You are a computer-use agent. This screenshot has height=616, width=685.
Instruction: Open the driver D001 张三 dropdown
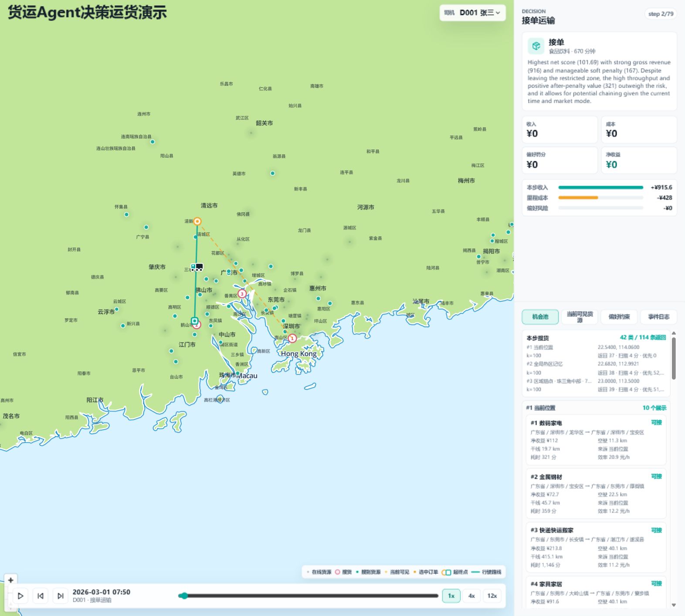(472, 13)
